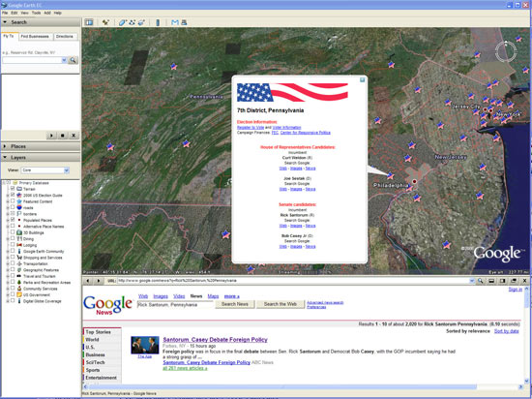532x399 pixels.
Task: Open the debate news article thumbnail image
Action: [145, 345]
